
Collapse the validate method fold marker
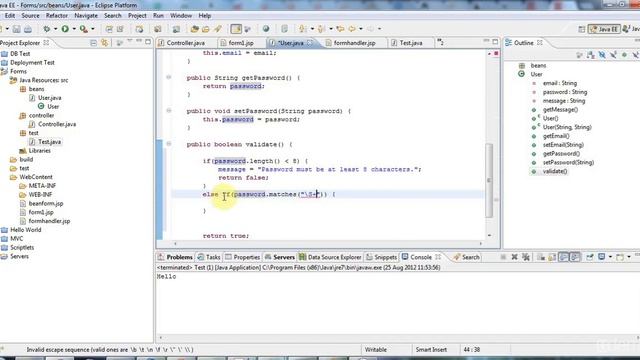(169, 144)
